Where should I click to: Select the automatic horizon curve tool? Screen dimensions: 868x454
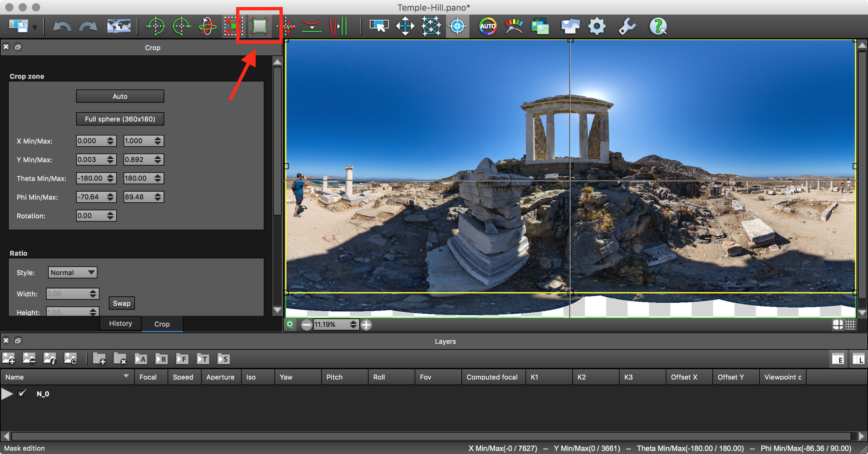click(x=311, y=26)
